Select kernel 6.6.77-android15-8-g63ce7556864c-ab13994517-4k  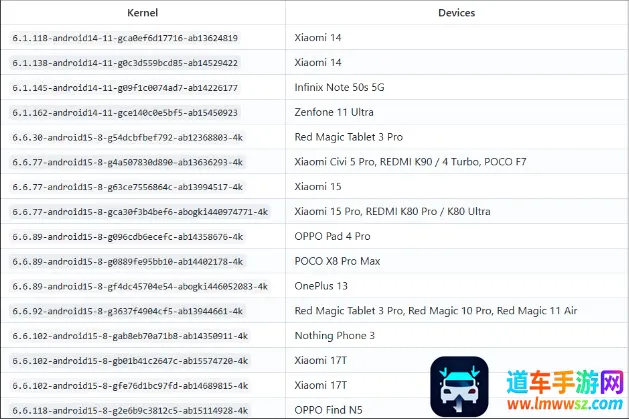pyautogui.click(x=128, y=187)
